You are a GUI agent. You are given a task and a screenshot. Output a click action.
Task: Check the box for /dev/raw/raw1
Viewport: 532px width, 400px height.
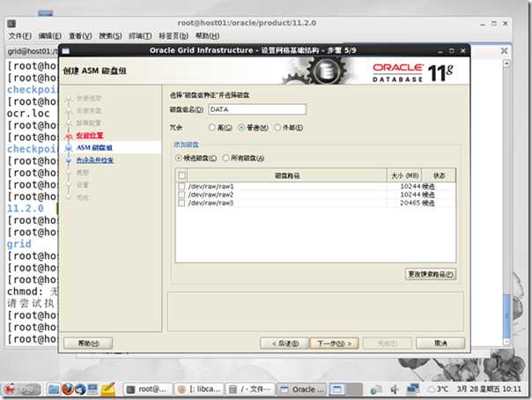click(181, 186)
